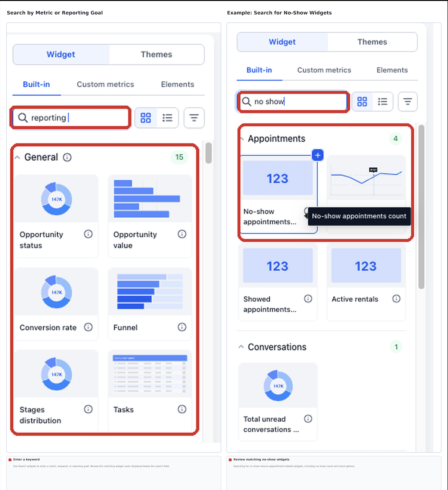Open filter options in no-show example
The width and height of the screenshot is (448, 490).
pyautogui.click(x=407, y=102)
